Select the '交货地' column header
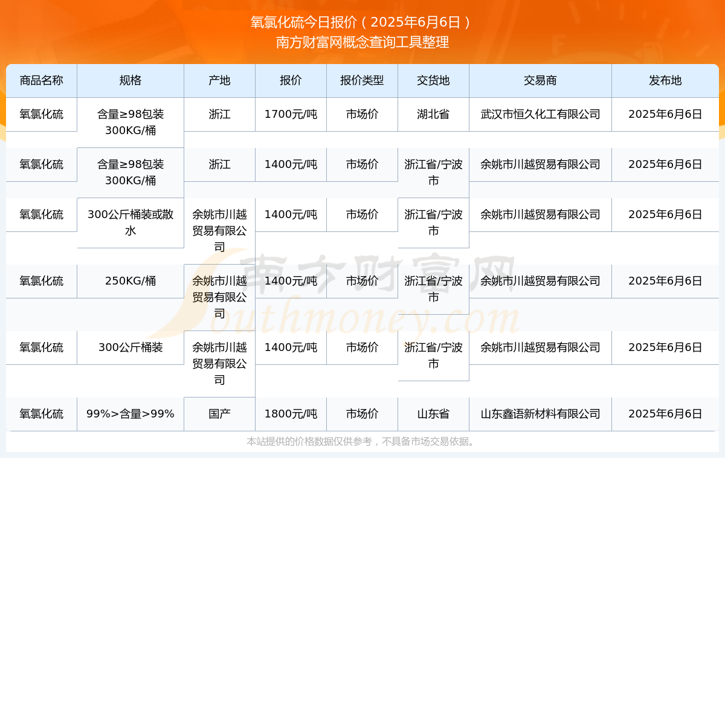The image size is (725, 728). (433, 80)
